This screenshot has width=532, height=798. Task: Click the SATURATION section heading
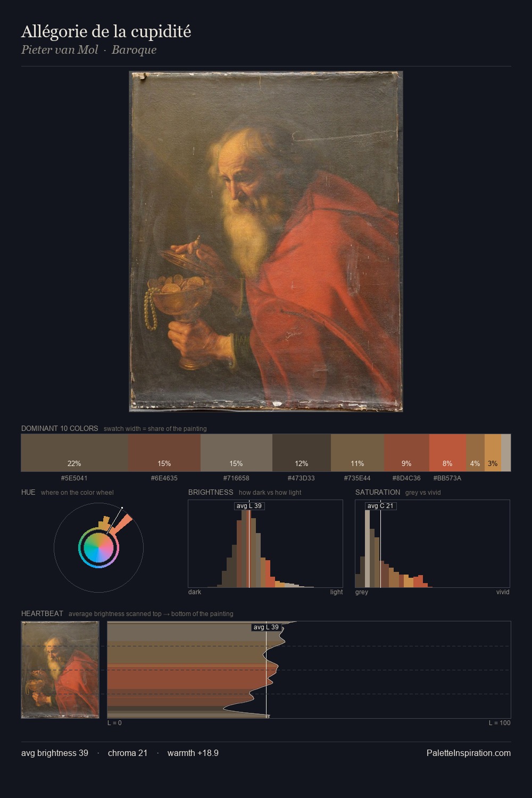click(378, 492)
